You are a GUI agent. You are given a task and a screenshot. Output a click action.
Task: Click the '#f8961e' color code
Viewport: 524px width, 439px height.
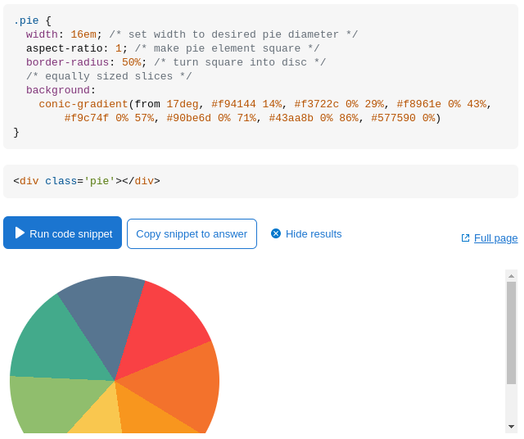[x=419, y=104]
